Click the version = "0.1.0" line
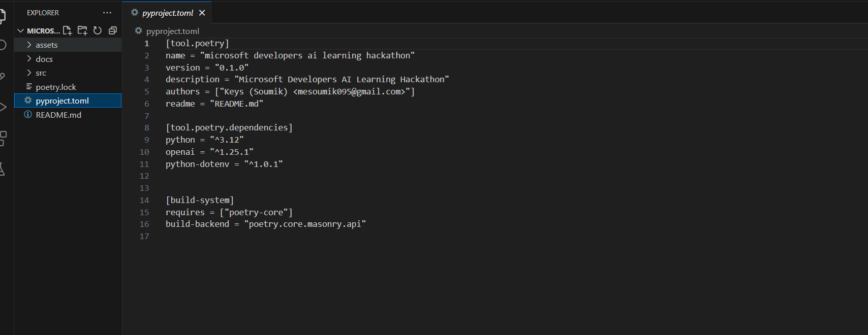This screenshot has height=335, width=868. click(x=207, y=68)
